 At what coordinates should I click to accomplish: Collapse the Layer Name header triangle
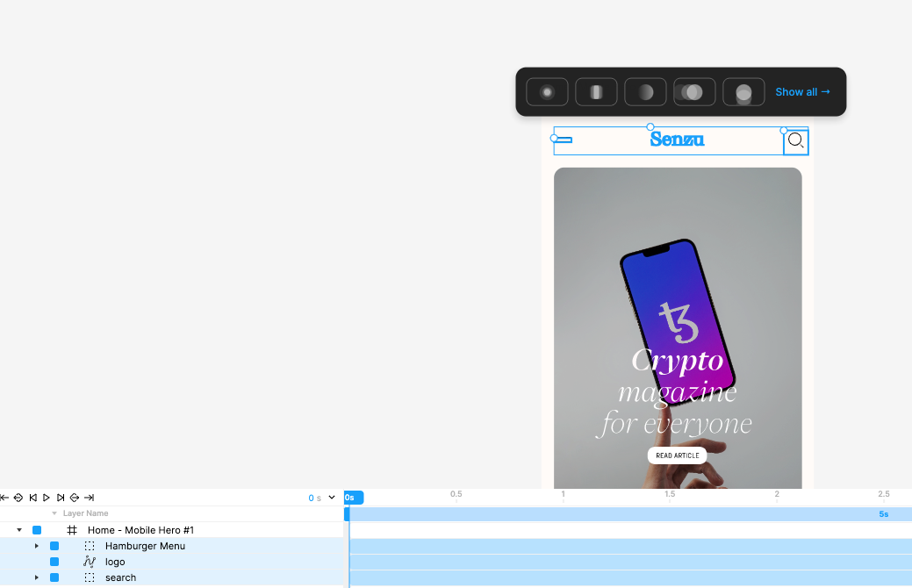click(x=54, y=513)
